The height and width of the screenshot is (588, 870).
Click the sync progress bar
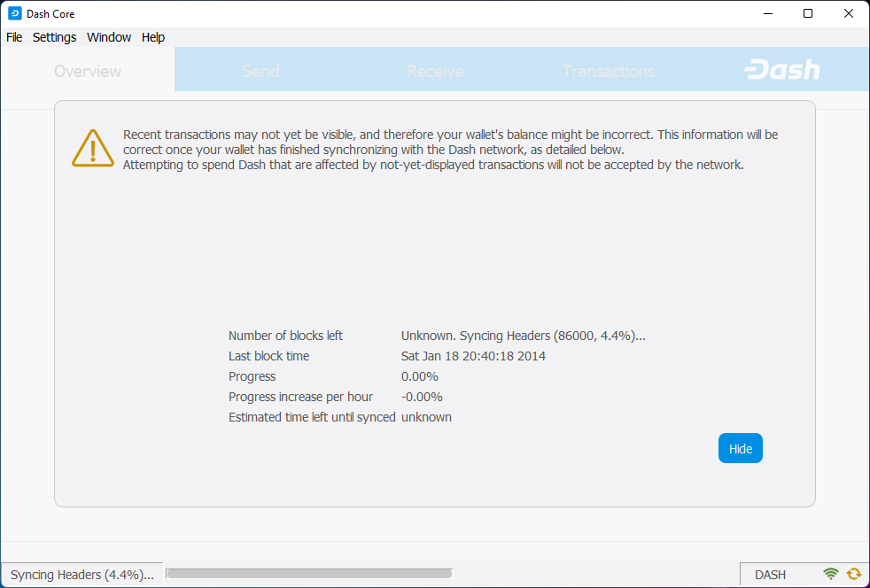[309, 574]
